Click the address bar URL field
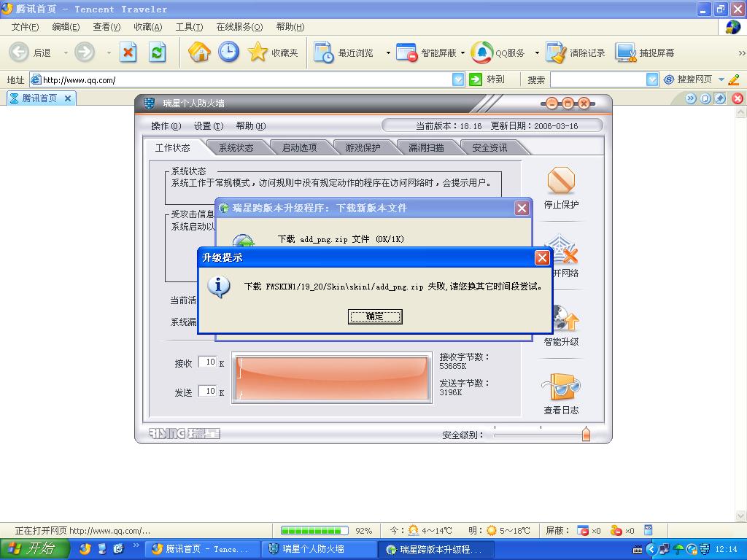The image size is (747, 560). coord(241,79)
